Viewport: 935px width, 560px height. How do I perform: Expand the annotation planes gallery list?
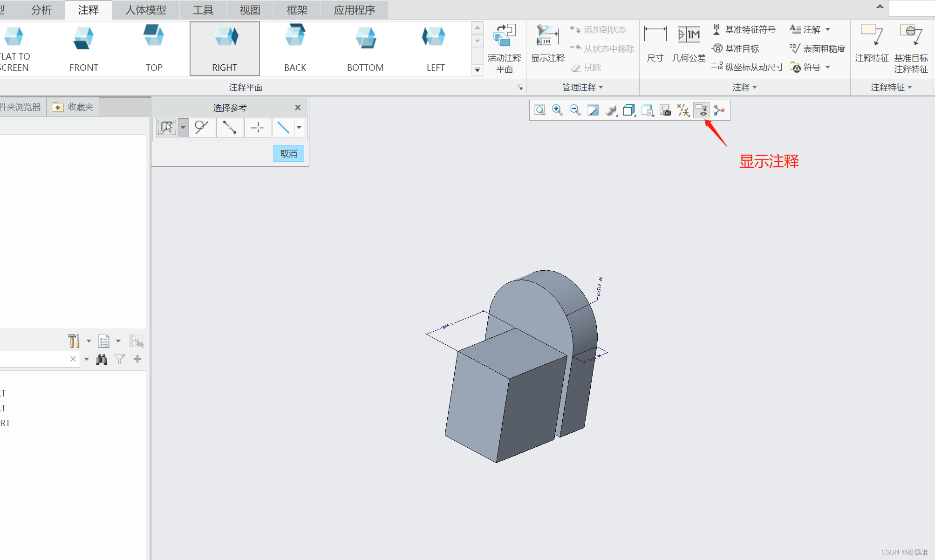click(x=477, y=70)
